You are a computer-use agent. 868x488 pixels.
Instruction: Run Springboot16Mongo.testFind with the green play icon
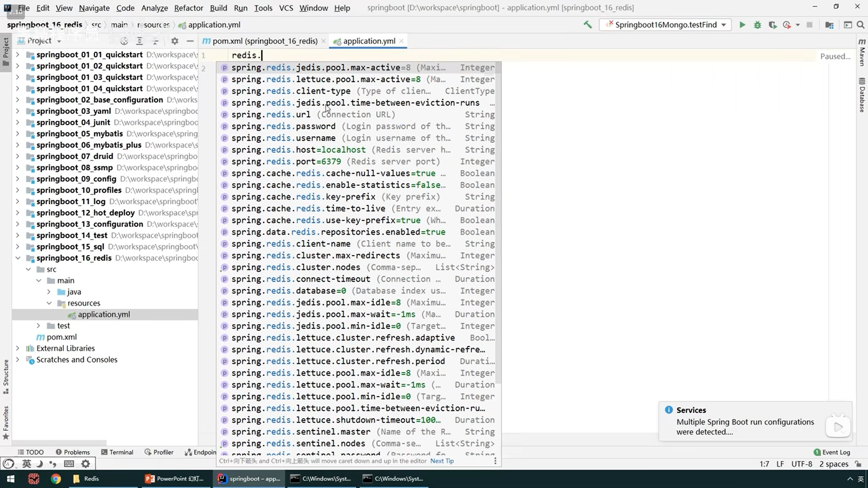(x=742, y=25)
